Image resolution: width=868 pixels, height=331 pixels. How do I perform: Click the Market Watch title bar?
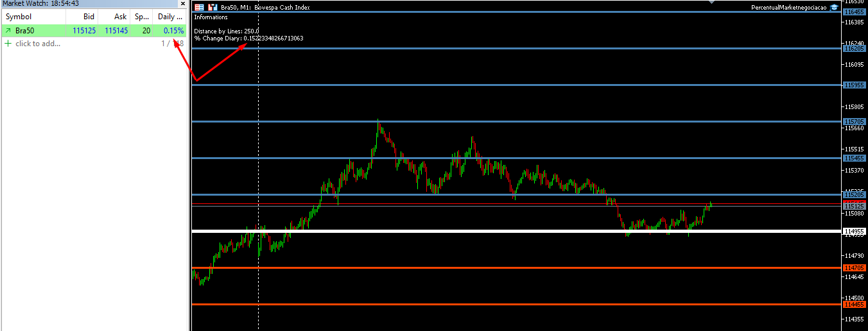tap(90, 4)
